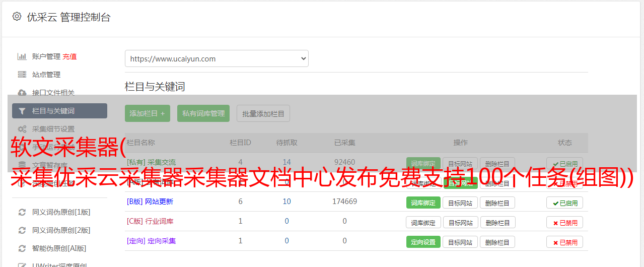Open 同义词伪原创[2版] sidebar item
The image size is (644, 267).
[x=61, y=230]
